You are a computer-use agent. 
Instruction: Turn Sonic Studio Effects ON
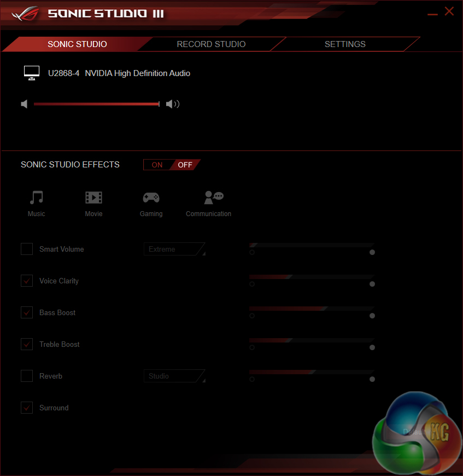click(x=157, y=165)
